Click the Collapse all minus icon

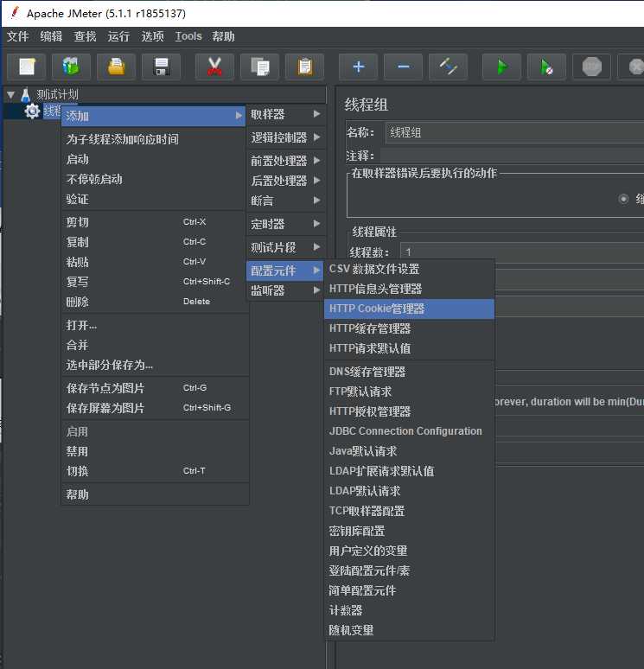(x=404, y=67)
